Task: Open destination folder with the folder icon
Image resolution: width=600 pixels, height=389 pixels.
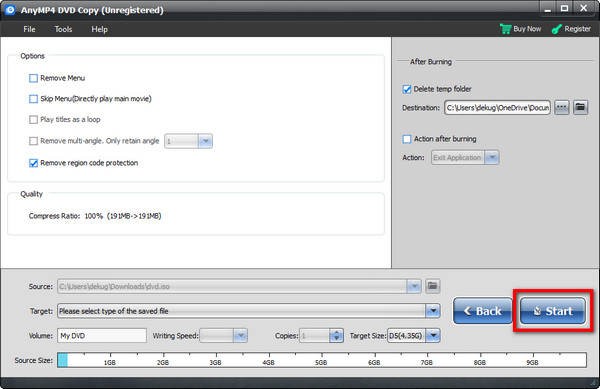Action: click(580, 107)
